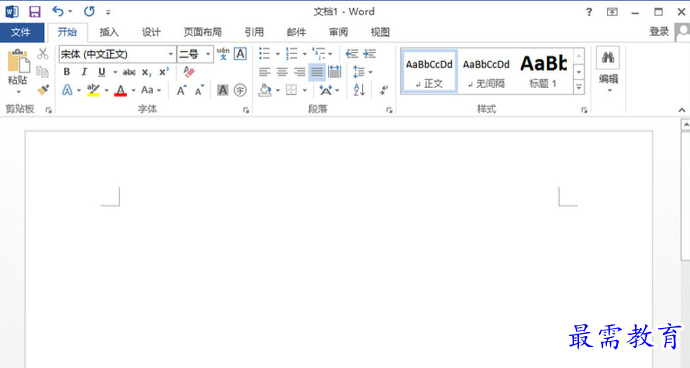Open ribbon display options

tap(612, 12)
